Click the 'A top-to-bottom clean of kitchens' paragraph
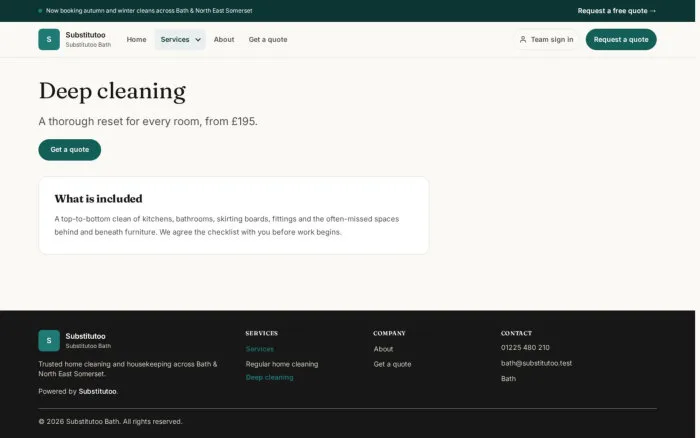Image resolution: width=700 pixels, height=438 pixels. tap(227, 225)
